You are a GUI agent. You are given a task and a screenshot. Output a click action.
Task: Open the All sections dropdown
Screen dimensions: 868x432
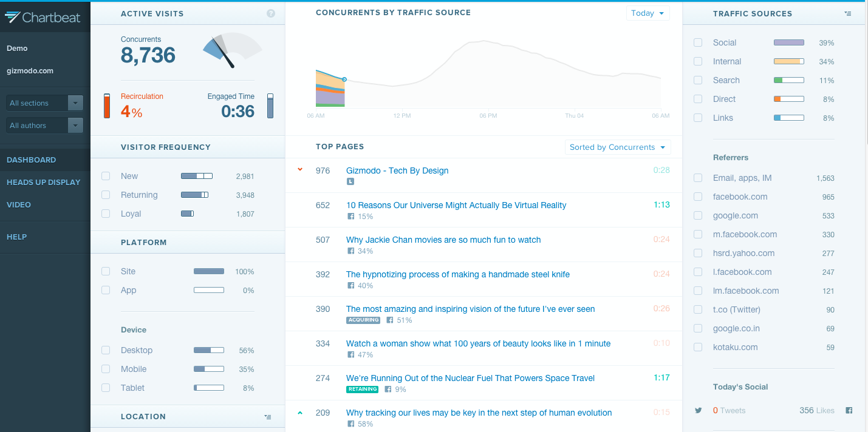[45, 103]
